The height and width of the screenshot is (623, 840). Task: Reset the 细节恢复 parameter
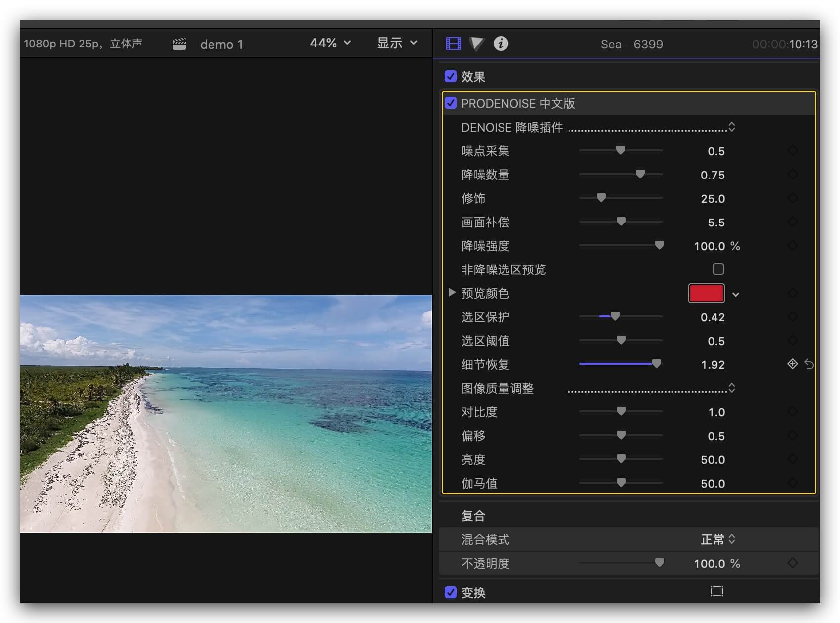click(x=809, y=364)
